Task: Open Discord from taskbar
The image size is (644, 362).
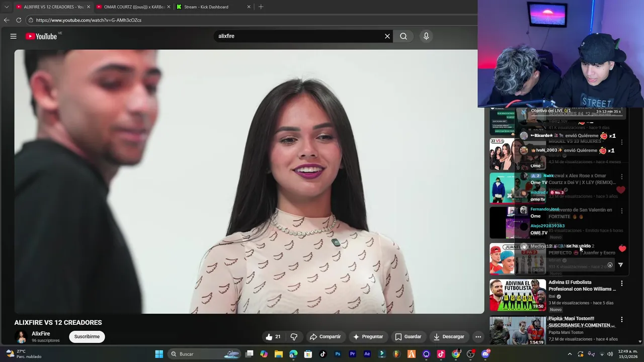Action: [x=486, y=354]
